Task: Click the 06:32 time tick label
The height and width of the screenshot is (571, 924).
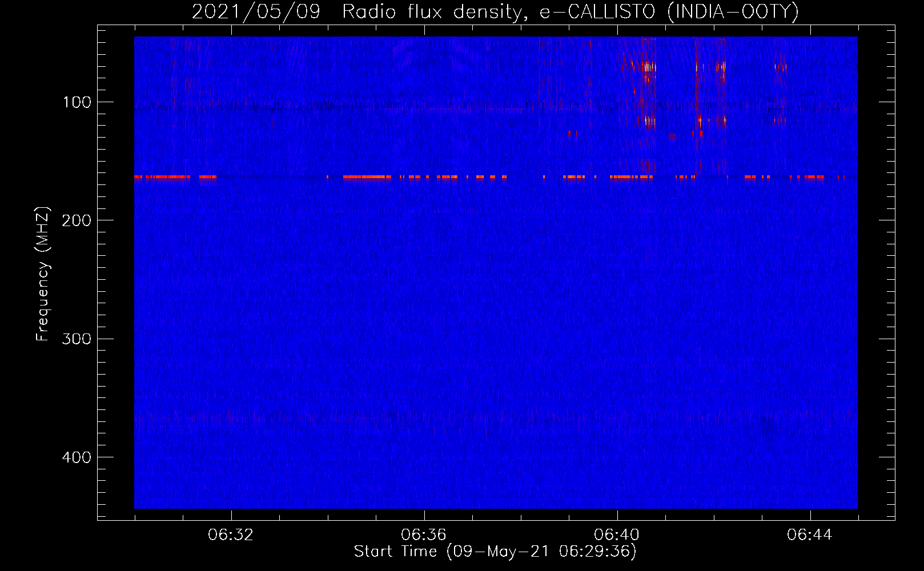Action: tap(231, 534)
